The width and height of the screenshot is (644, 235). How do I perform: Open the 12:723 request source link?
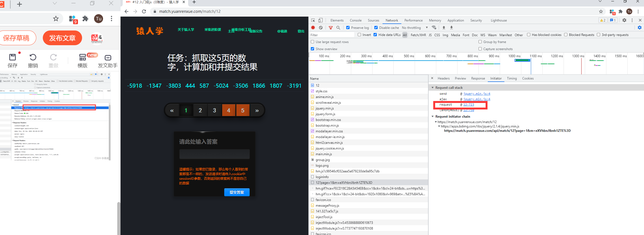click(x=468, y=105)
